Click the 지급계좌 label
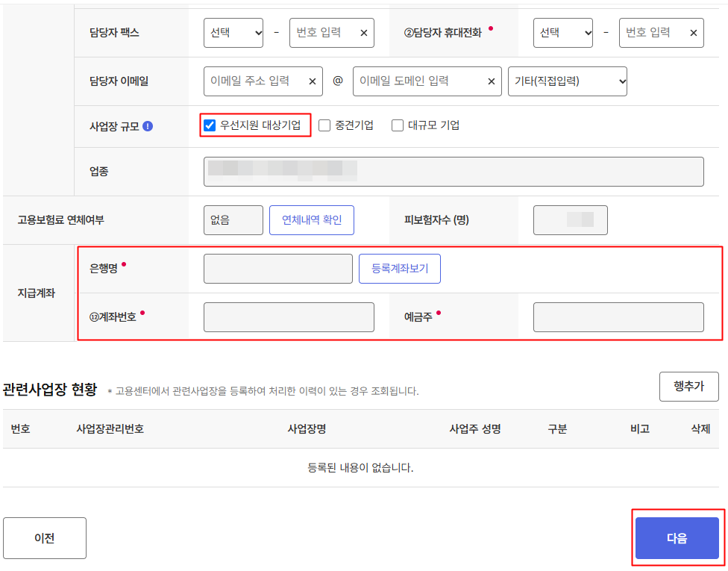The width and height of the screenshot is (728, 571). (37, 293)
